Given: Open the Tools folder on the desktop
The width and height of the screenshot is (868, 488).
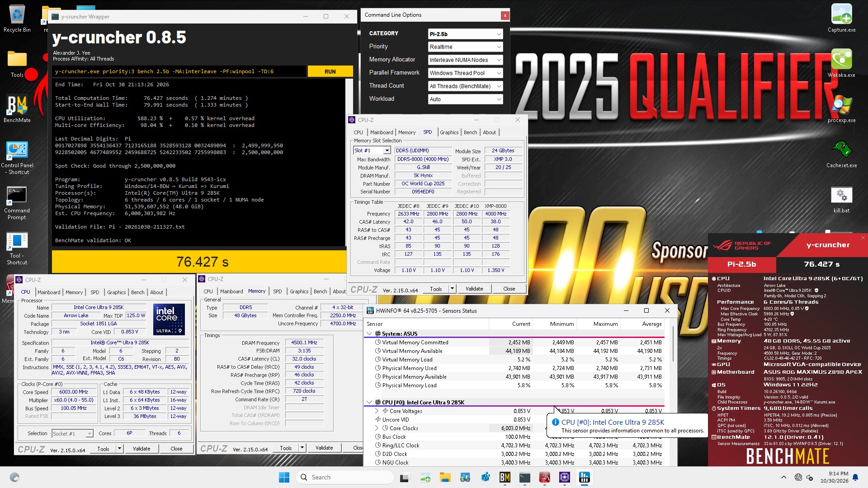Looking at the screenshot, I should click(17, 64).
